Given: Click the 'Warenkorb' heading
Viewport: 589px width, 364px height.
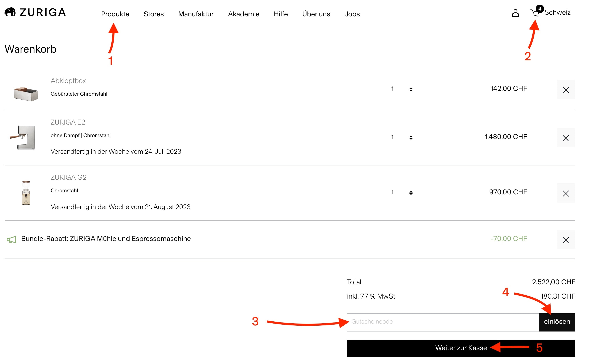Looking at the screenshot, I should click(30, 49).
